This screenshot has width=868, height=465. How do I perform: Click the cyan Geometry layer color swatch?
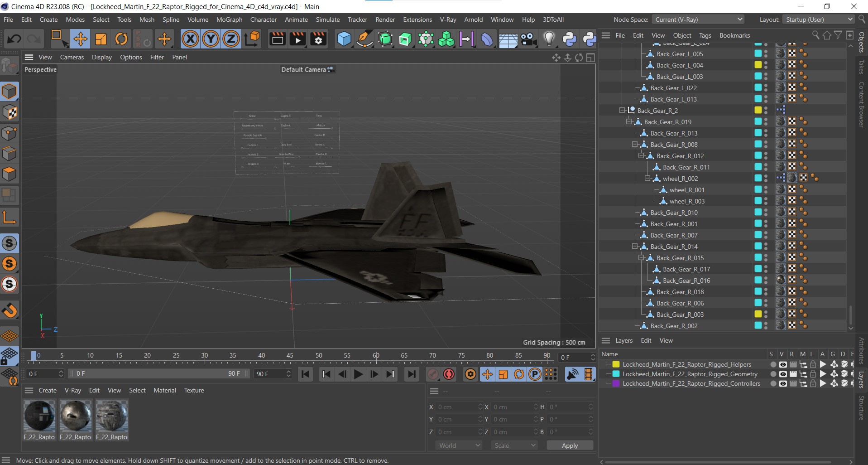[x=616, y=374]
